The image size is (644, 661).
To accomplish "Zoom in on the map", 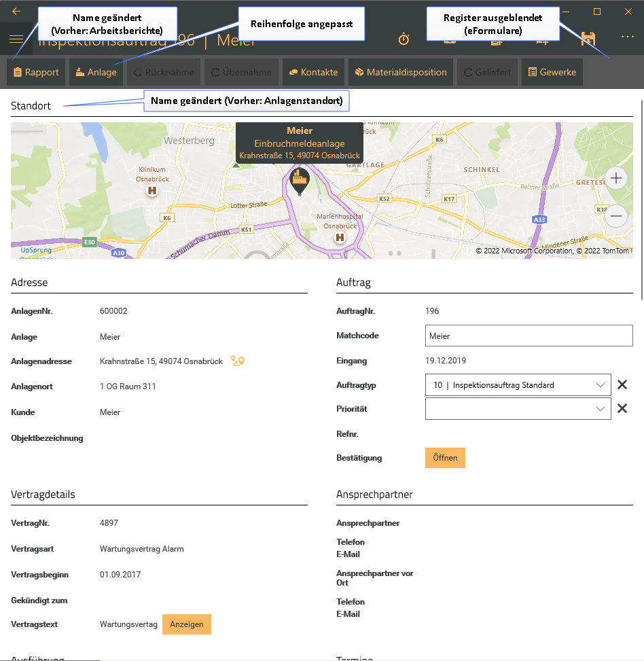I will [616, 179].
